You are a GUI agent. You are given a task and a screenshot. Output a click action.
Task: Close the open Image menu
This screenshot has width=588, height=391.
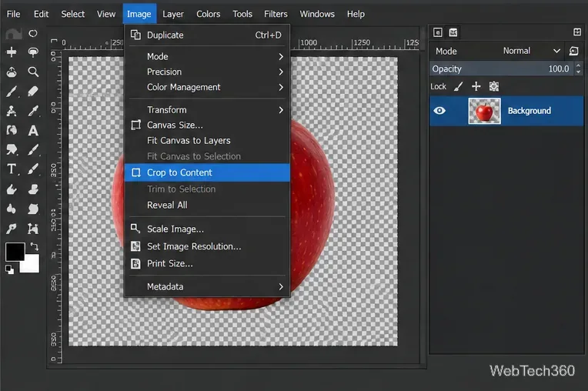point(139,14)
